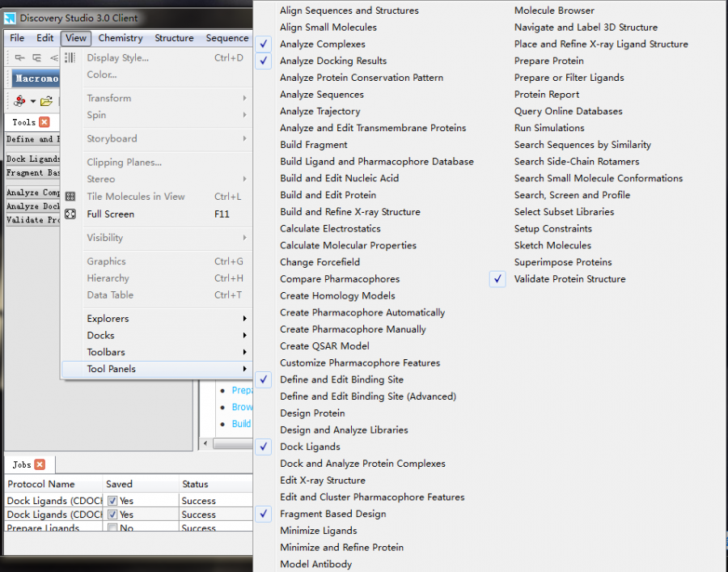The height and width of the screenshot is (572, 728).
Task: Enable Minimize Ligands tool panel
Action: click(x=319, y=531)
